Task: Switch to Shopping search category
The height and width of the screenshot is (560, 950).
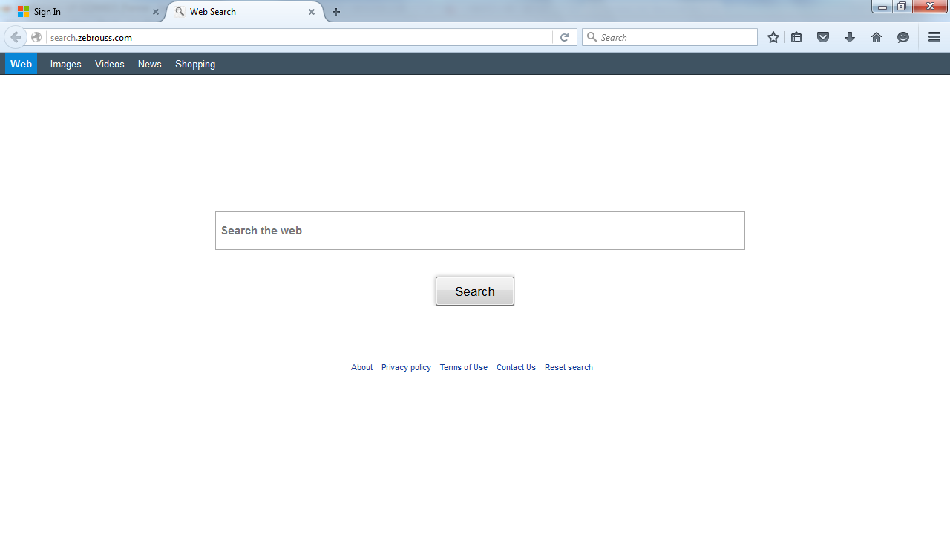Action: tap(195, 64)
